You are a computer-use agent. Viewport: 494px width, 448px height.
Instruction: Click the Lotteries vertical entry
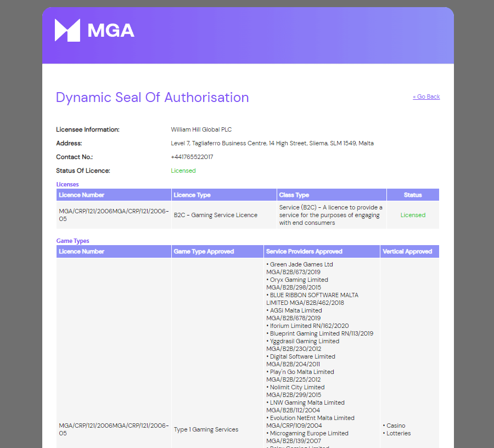click(397, 433)
